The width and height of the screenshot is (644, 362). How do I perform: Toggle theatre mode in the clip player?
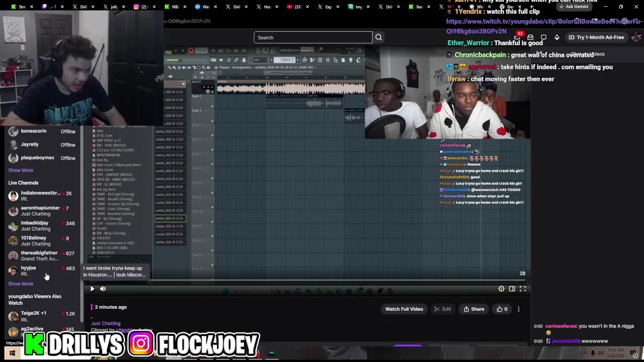click(x=512, y=289)
